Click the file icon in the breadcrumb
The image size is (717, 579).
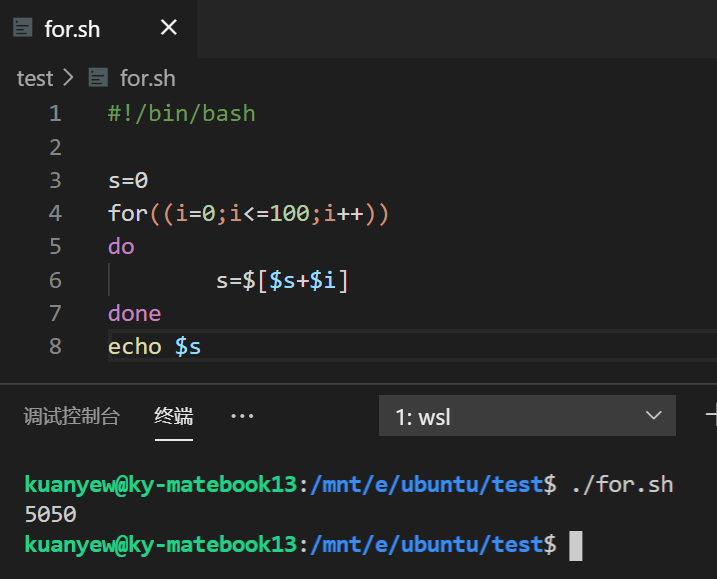[98, 77]
